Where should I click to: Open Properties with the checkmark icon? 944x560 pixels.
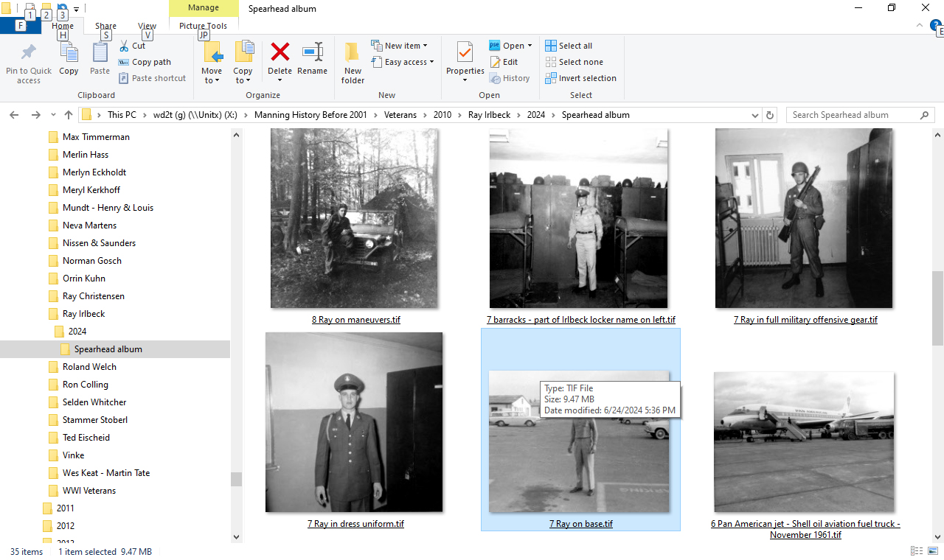tap(465, 53)
